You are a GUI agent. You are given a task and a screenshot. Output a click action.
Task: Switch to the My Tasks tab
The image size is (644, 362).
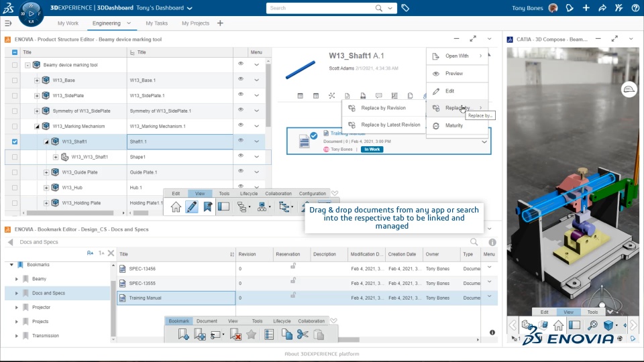(156, 23)
